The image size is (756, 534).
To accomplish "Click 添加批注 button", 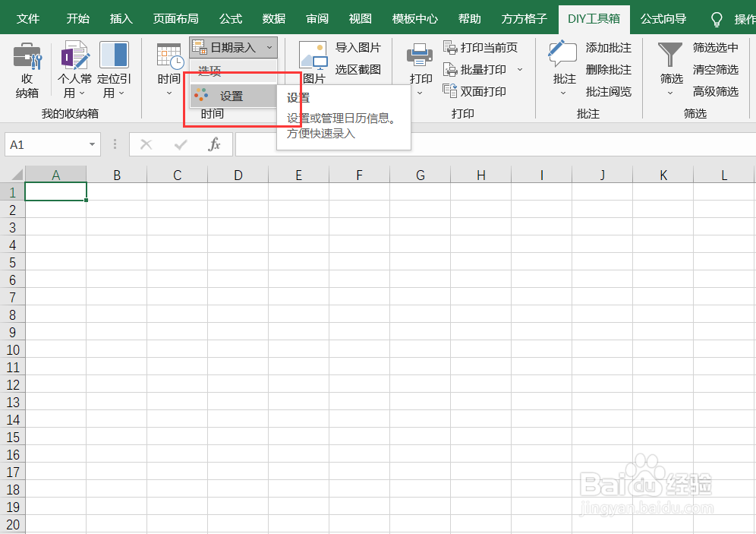I will 609,48.
